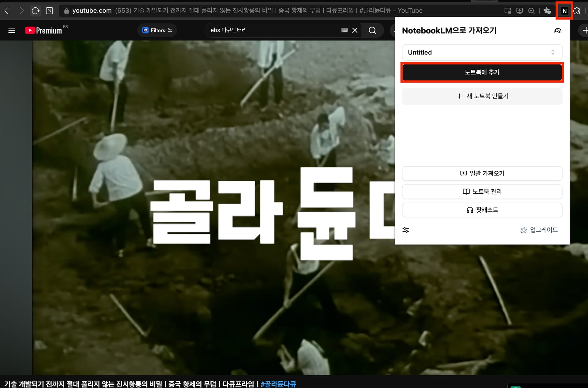Clear the YouTube search box text

pos(355,30)
